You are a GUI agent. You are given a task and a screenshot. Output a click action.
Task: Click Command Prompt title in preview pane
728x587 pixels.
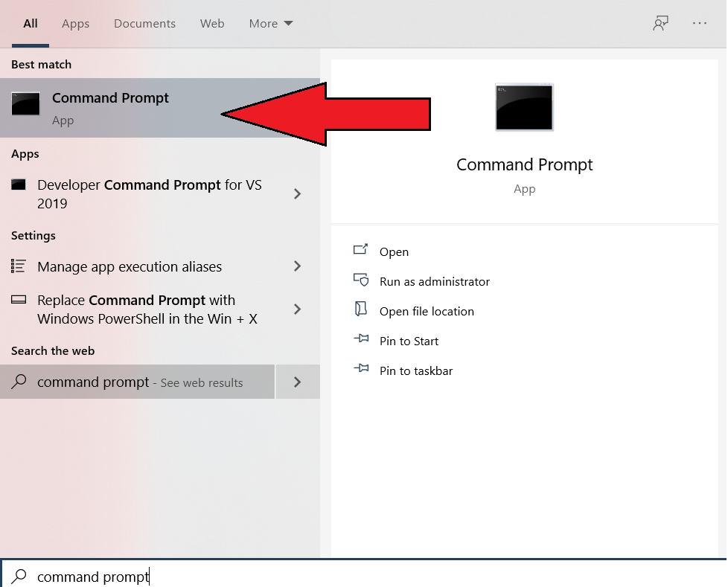click(524, 164)
